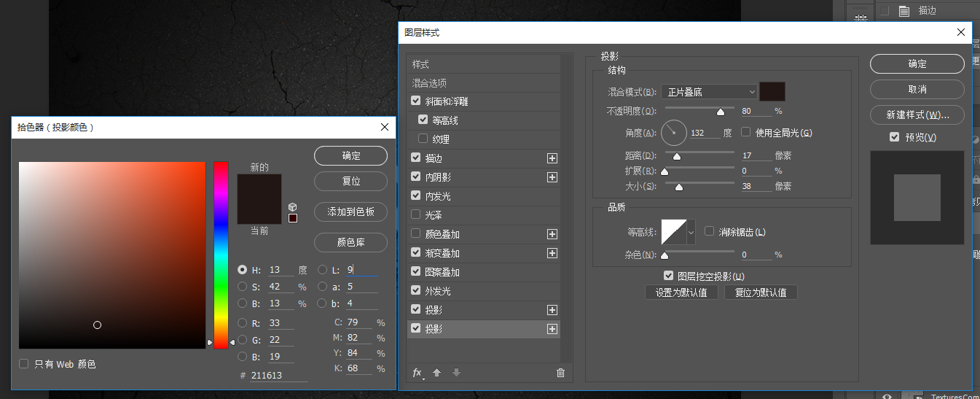Image resolution: width=980 pixels, height=399 pixels.
Task: Click the style preview thumbnail under 预览
Action: (x=917, y=198)
